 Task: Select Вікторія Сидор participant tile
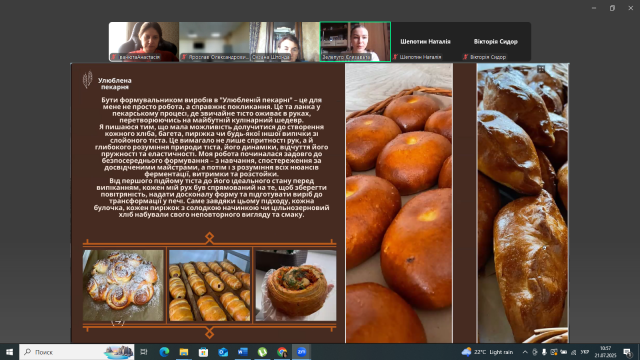click(496, 42)
